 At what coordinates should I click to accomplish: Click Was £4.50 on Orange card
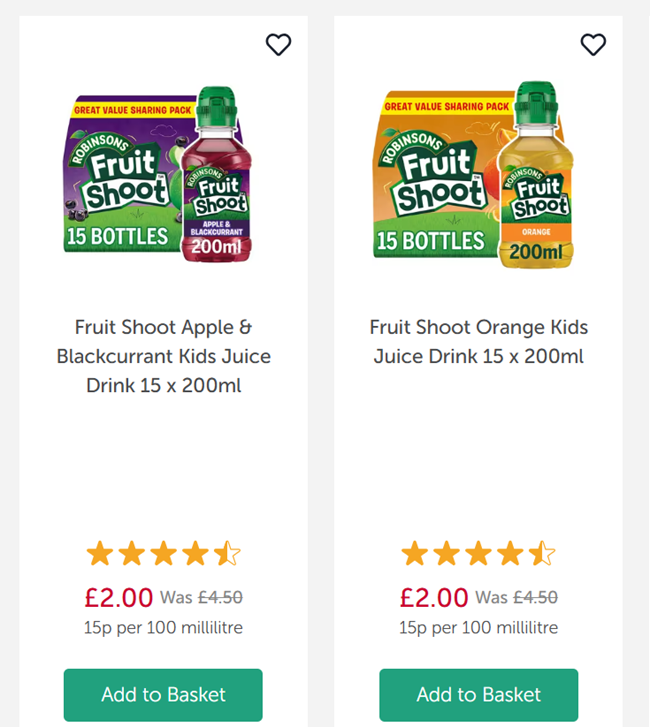pos(516,598)
